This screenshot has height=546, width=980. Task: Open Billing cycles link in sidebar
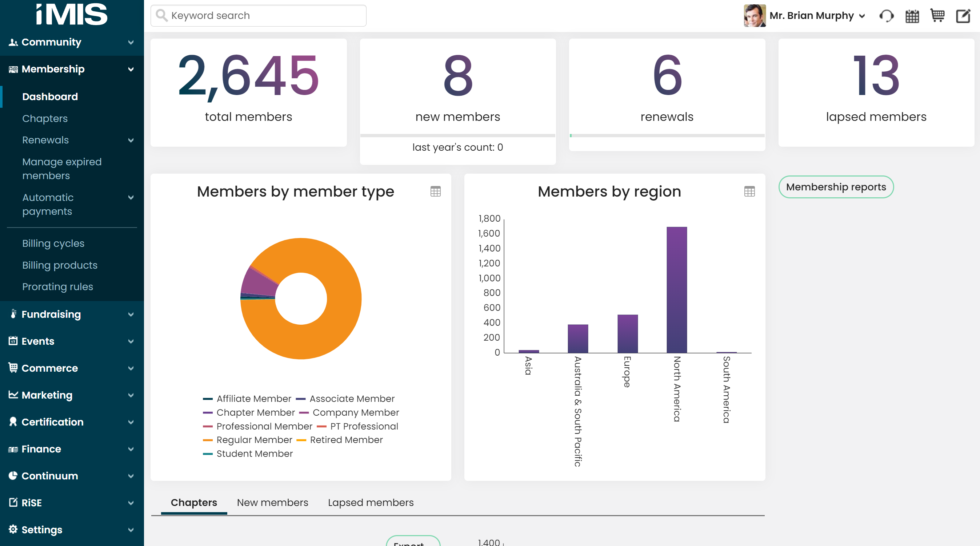pos(53,243)
